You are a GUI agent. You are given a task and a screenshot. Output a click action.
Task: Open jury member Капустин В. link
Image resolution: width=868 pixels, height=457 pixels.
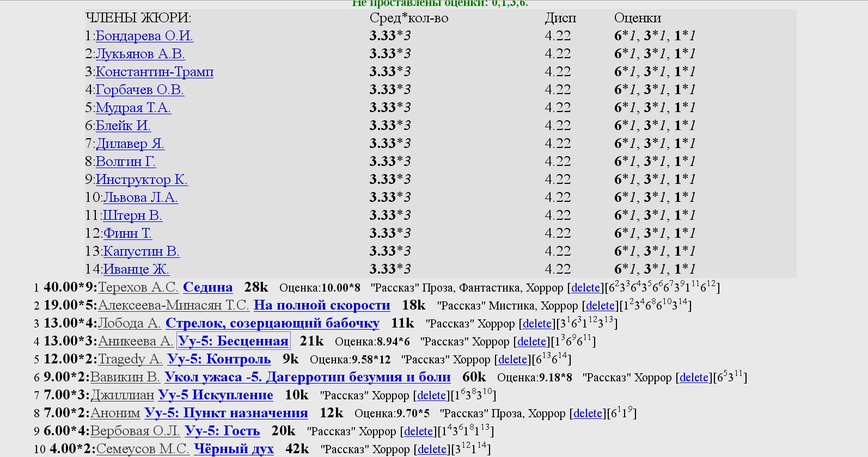coord(141,251)
